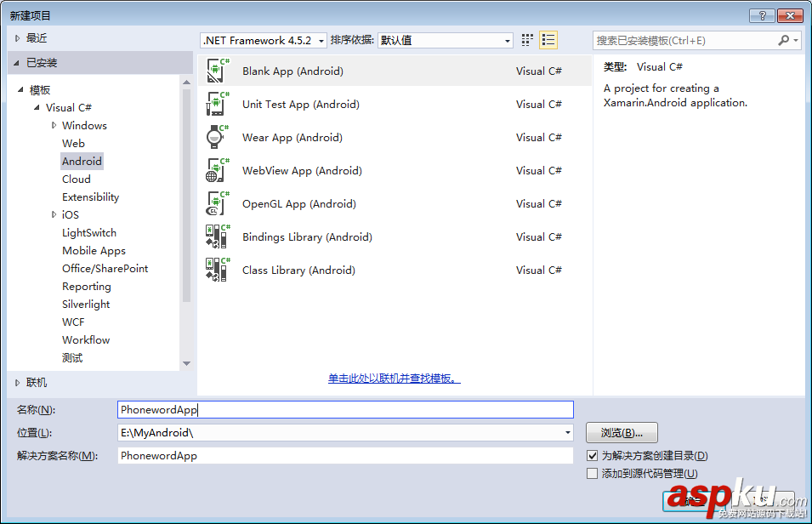The image size is (812, 524).
Task: Uncheck 为解决方案创建目录 option
Action: [x=590, y=455]
